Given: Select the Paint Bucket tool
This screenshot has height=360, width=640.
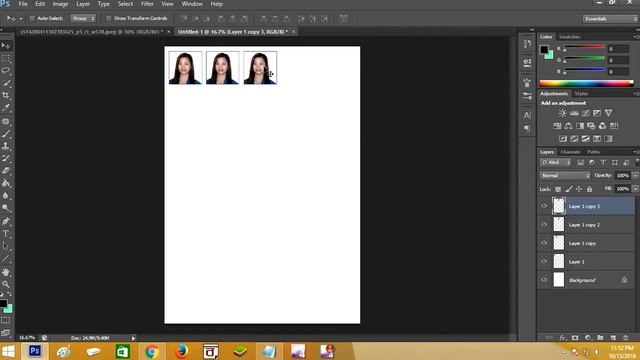Looking at the screenshot, I should click(6, 183).
